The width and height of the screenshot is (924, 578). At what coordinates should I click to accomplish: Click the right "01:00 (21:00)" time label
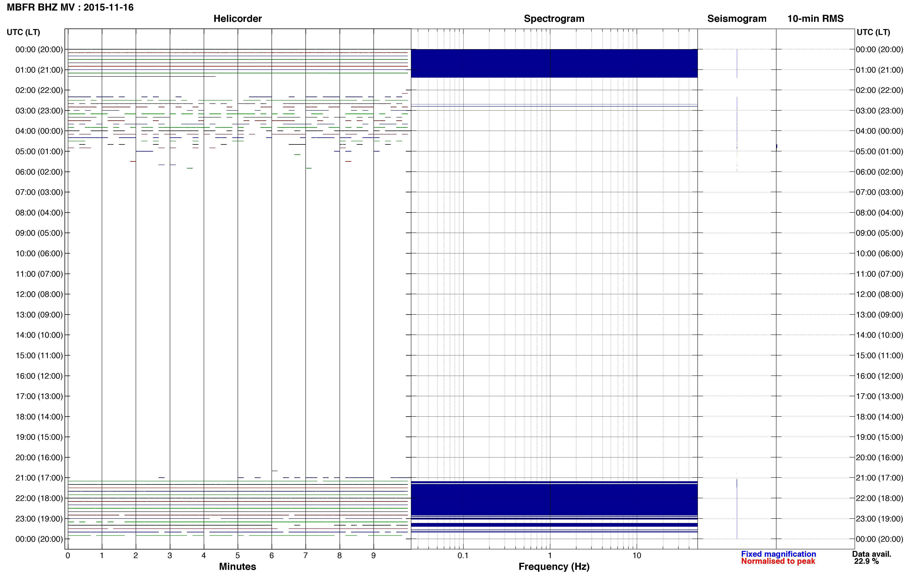pyautogui.click(x=879, y=70)
